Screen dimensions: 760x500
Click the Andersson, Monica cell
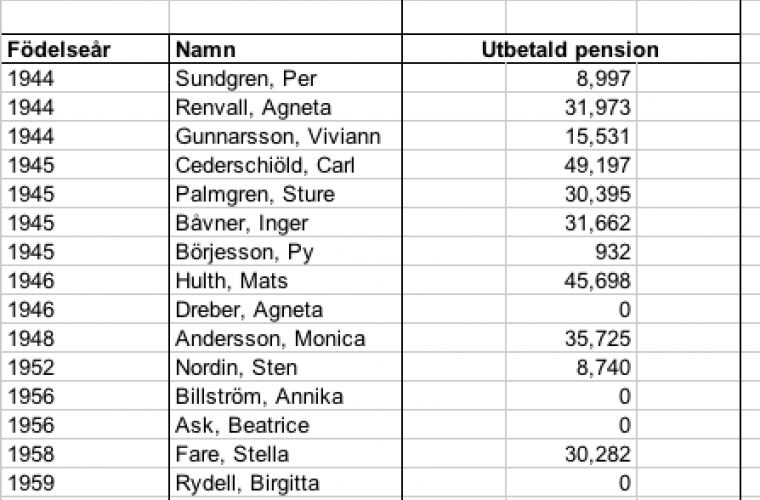[270, 339]
